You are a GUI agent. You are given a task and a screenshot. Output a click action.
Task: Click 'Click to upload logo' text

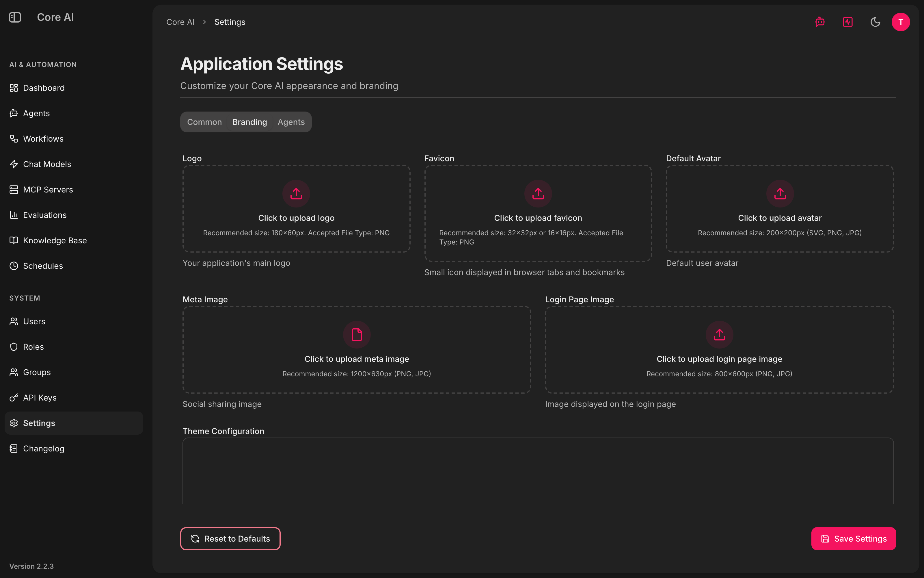tap(296, 218)
